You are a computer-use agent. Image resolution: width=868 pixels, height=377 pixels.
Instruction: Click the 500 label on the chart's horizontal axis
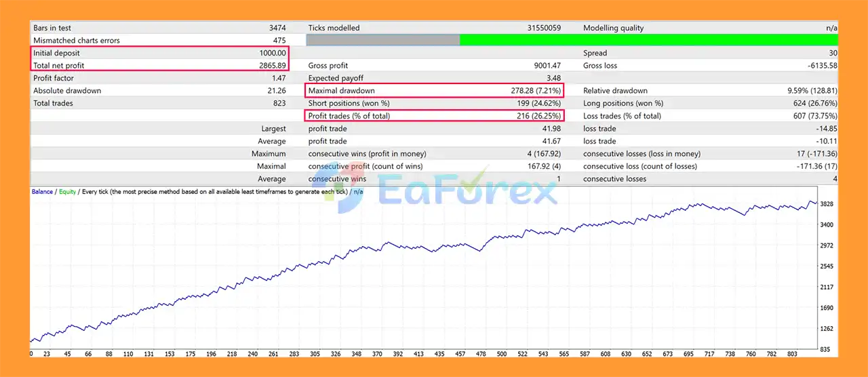502,354
